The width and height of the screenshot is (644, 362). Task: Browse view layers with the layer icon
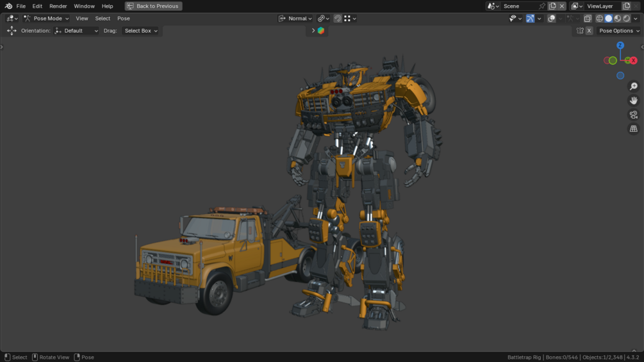[x=577, y=6]
